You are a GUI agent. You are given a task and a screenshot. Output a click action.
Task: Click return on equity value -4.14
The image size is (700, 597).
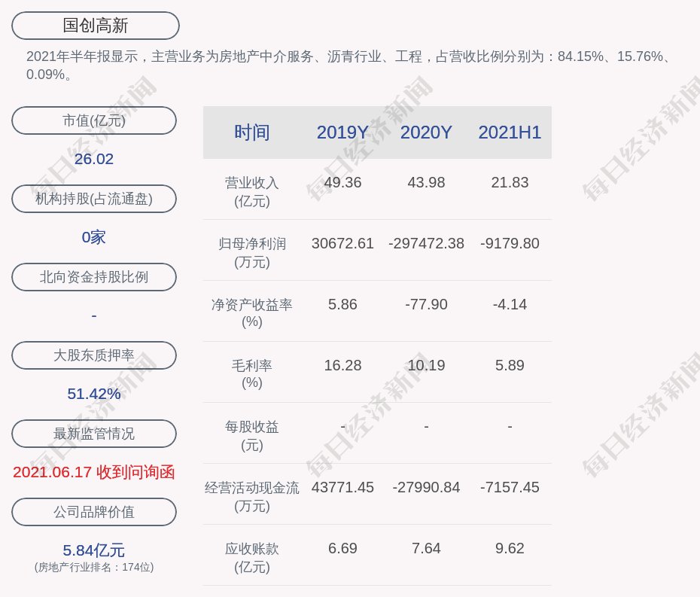(510, 305)
